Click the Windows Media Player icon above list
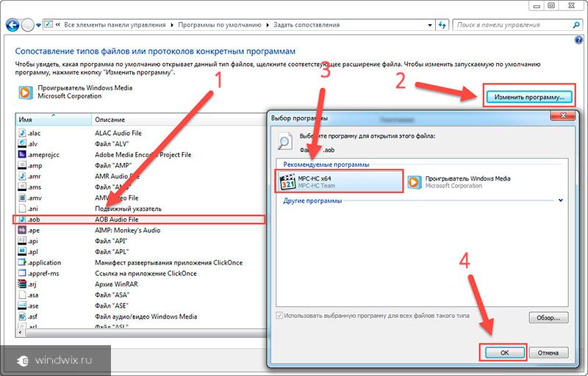 [x=26, y=92]
